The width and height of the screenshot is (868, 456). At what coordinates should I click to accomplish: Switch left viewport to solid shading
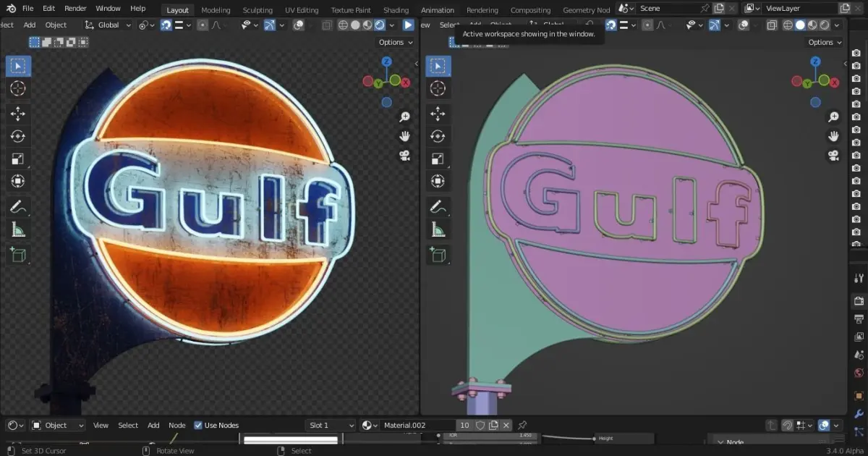[355, 25]
